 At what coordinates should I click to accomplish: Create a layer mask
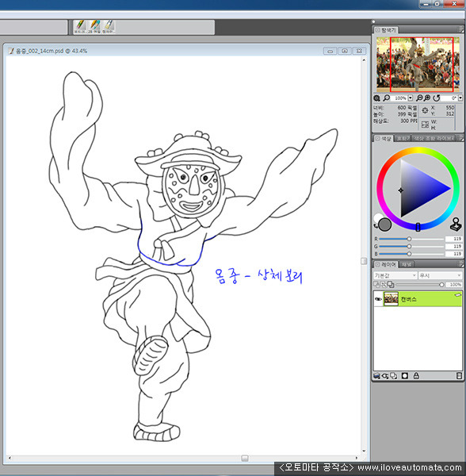(405, 376)
